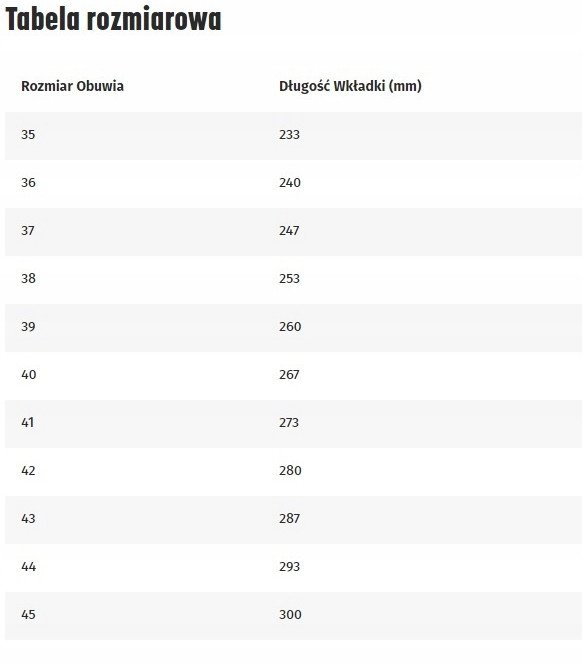The width and height of the screenshot is (582, 665).
Task: Select shoe size 37 row
Action: coord(293,231)
